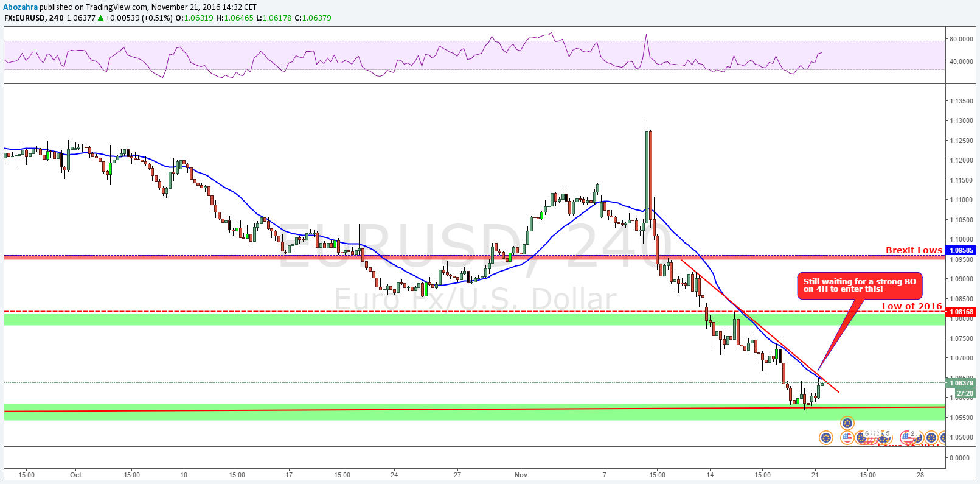The width and height of the screenshot is (980, 484).
Task: Click date '10' on the time axis
Action: click(x=184, y=475)
